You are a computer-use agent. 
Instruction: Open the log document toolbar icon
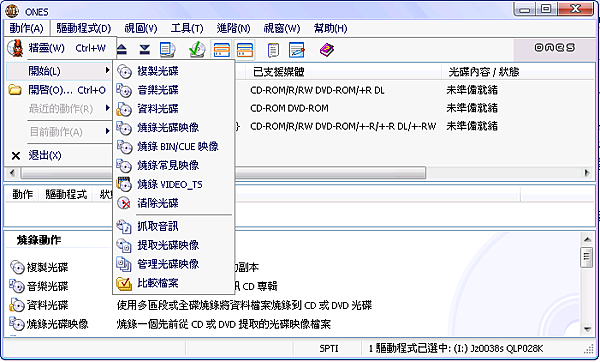point(273,50)
